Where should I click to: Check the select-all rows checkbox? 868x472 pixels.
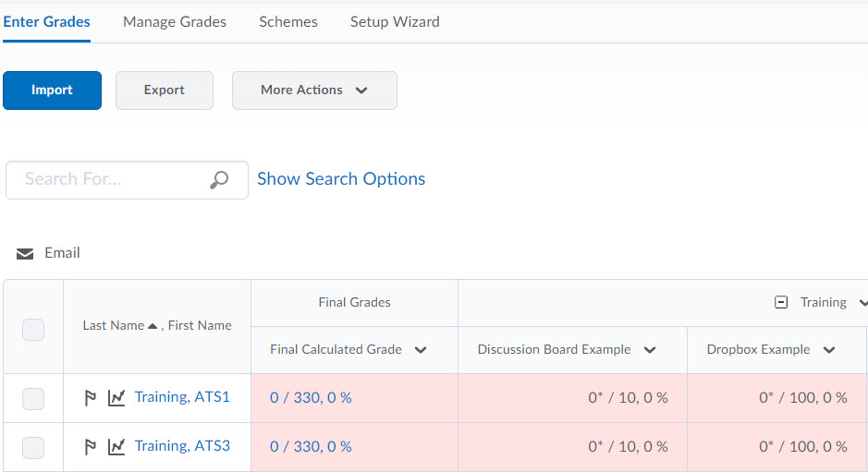tap(33, 329)
